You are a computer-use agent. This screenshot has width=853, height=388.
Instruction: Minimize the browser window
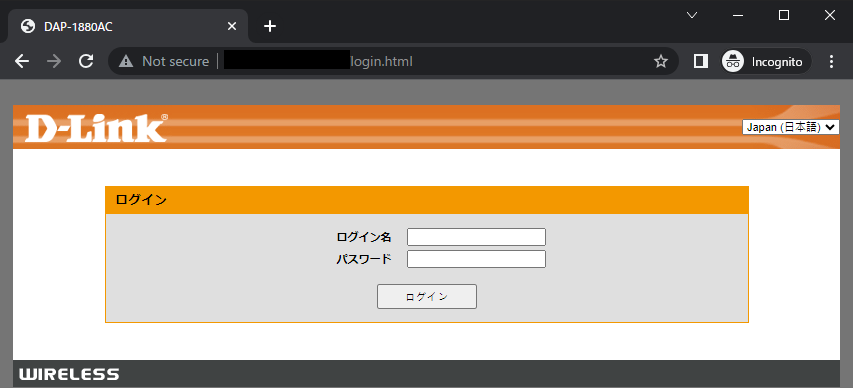coord(738,15)
